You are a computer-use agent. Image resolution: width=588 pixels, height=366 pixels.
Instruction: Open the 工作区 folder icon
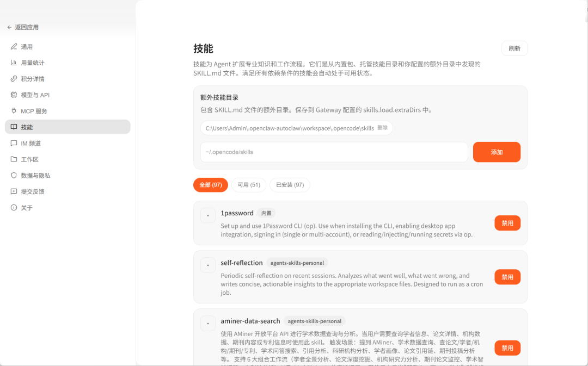14,159
